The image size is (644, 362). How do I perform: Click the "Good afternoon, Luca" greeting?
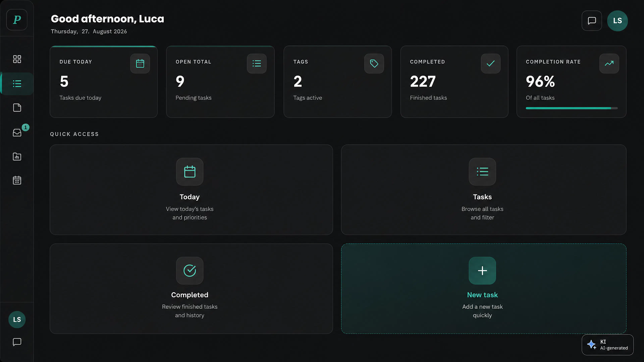coord(108,19)
